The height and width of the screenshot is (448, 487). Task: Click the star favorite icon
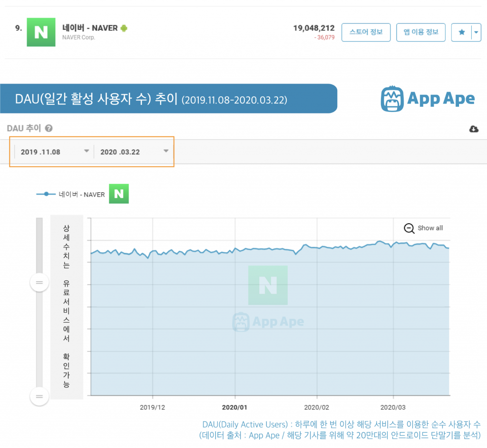tap(461, 32)
